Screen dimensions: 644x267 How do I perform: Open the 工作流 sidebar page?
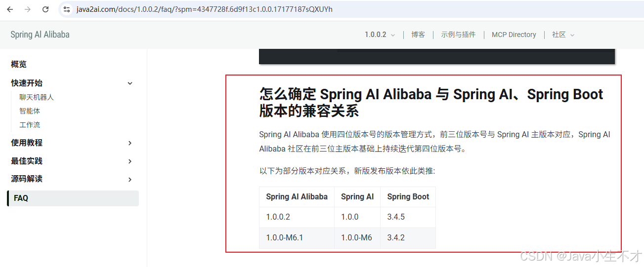(30, 125)
